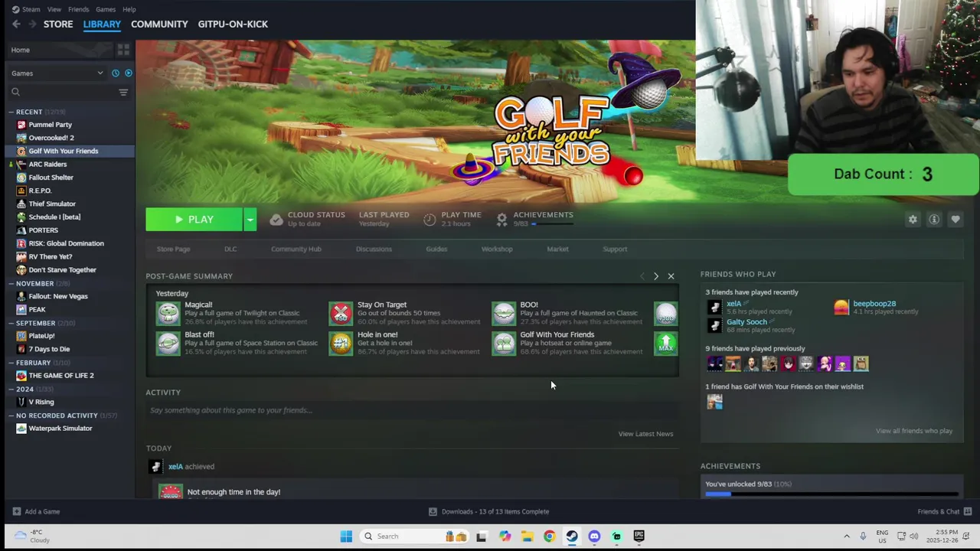The width and height of the screenshot is (980, 551).
Task: Navigate back with the left arrow
Action: [x=16, y=24]
